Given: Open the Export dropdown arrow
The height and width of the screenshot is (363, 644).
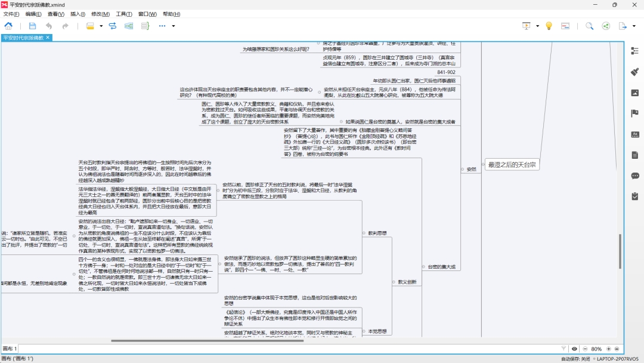Looking at the screenshot, I should (x=633, y=26).
